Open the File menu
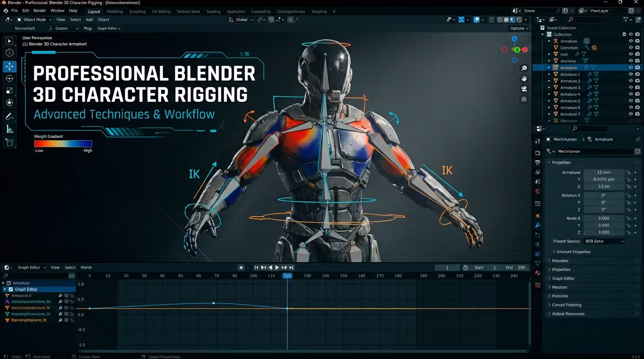Image resolution: width=644 pixels, height=359 pixels. pyautogui.click(x=15, y=11)
